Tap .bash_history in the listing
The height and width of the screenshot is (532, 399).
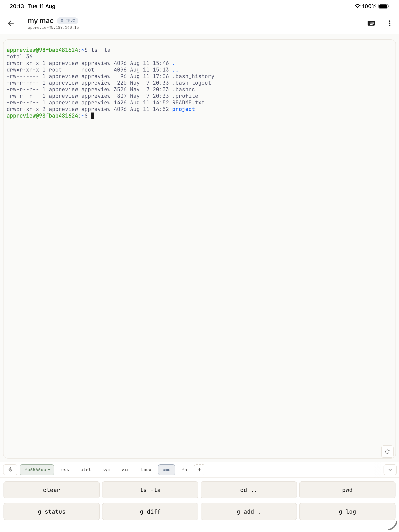point(193,76)
